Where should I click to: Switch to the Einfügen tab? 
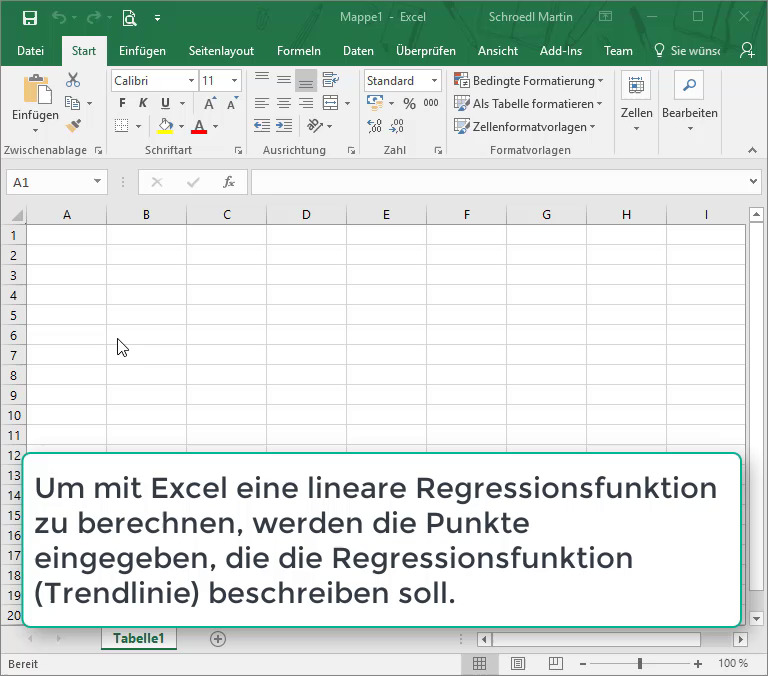tap(142, 51)
